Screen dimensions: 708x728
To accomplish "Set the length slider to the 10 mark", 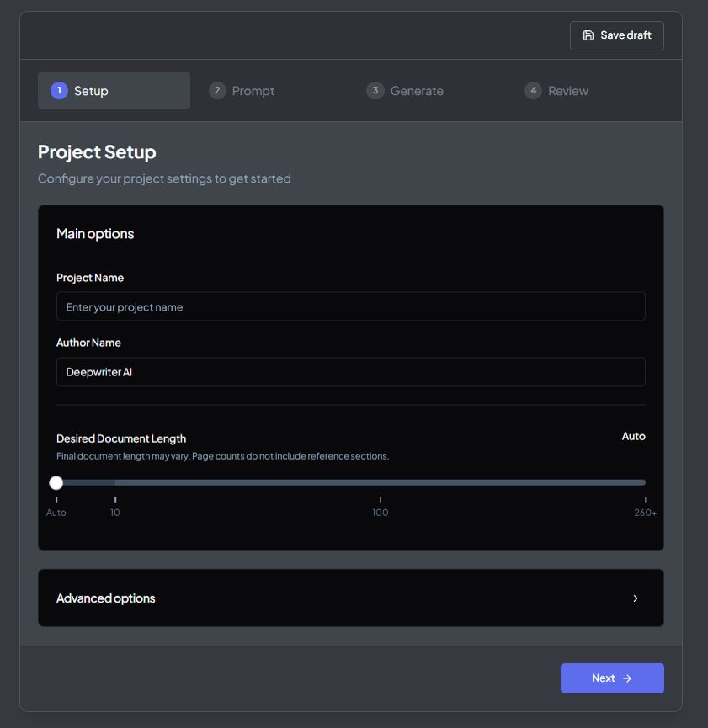I will [x=115, y=482].
